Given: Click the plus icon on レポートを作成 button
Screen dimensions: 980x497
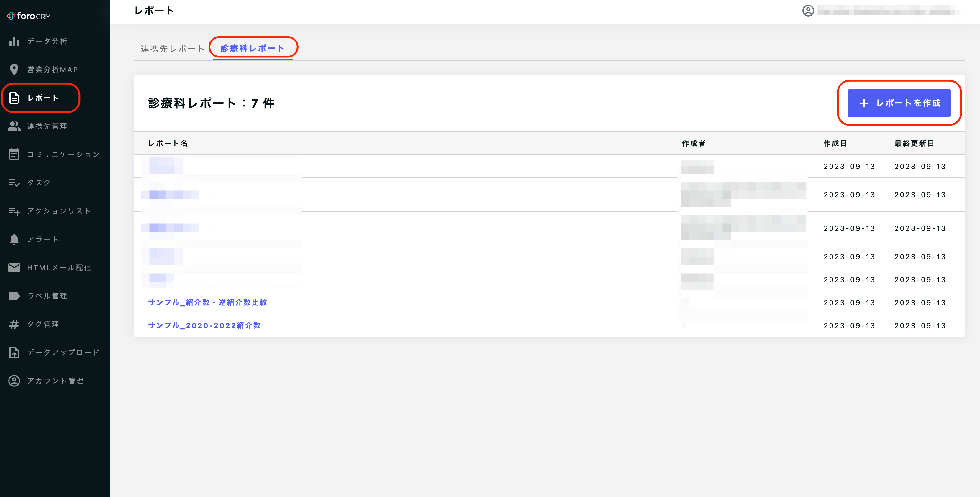Looking at the screenshot, I should [864, 103].
